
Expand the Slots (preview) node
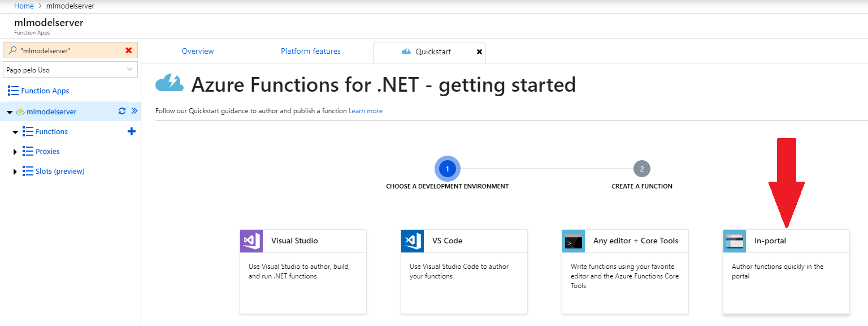15,171
